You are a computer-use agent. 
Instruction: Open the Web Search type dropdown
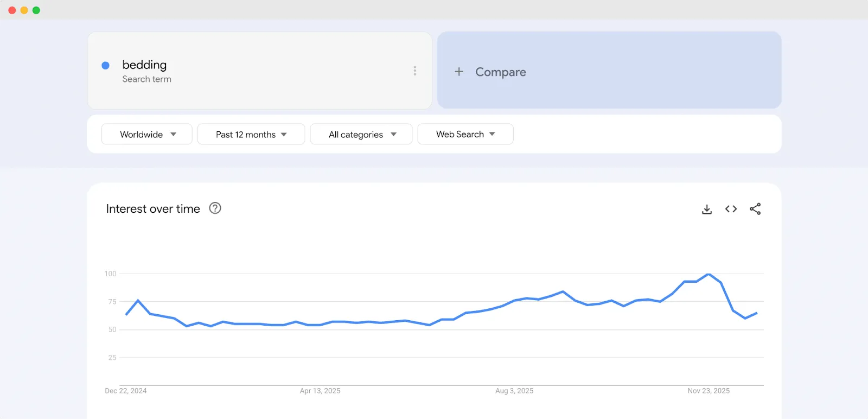tap(465, 134)
